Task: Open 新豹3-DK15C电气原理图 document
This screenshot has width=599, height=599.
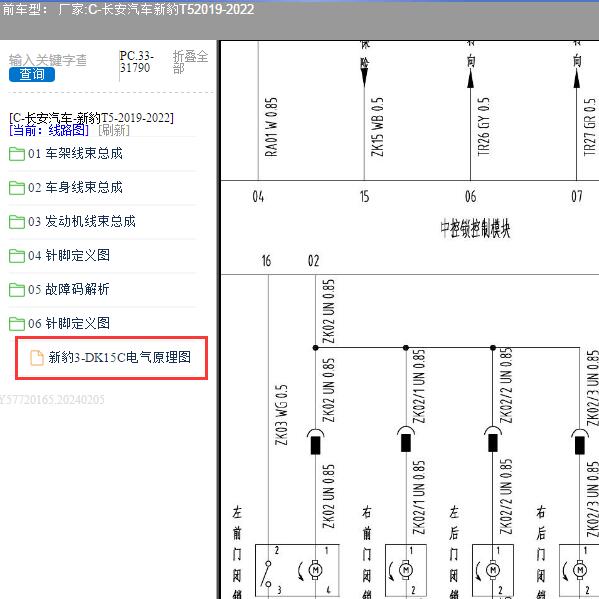Action: (120, 358)
